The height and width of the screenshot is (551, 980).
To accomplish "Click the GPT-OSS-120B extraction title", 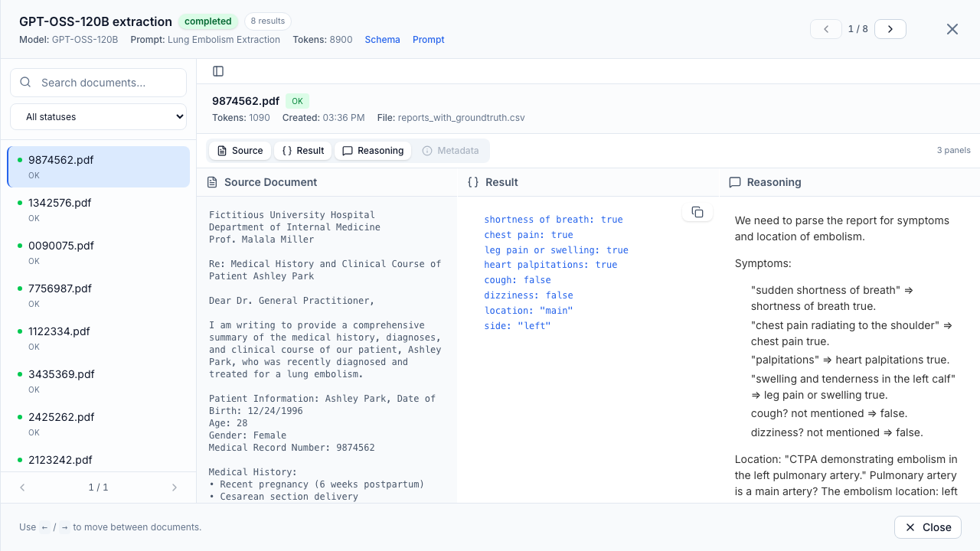I will (96, 21).
